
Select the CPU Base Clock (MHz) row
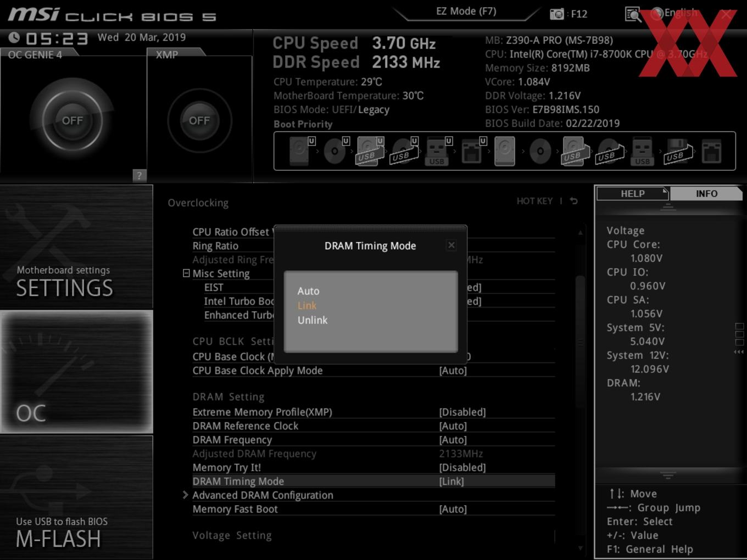click(374, 357)
